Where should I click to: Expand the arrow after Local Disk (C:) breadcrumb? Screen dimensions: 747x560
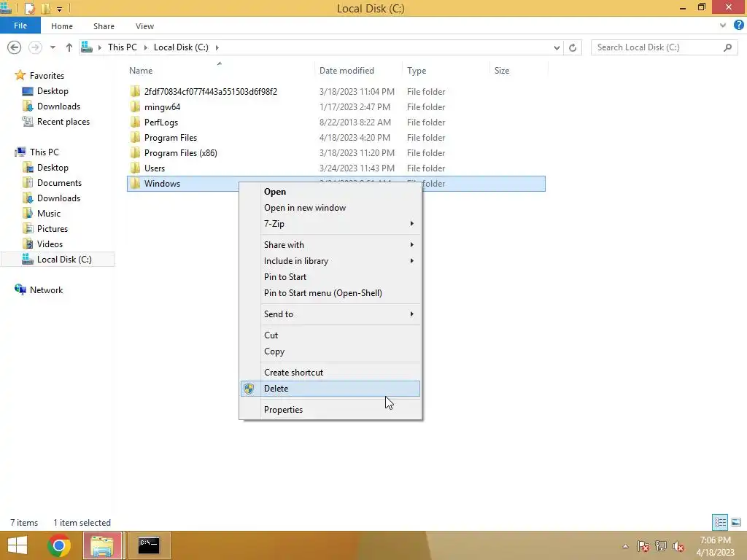coord(217,47)
